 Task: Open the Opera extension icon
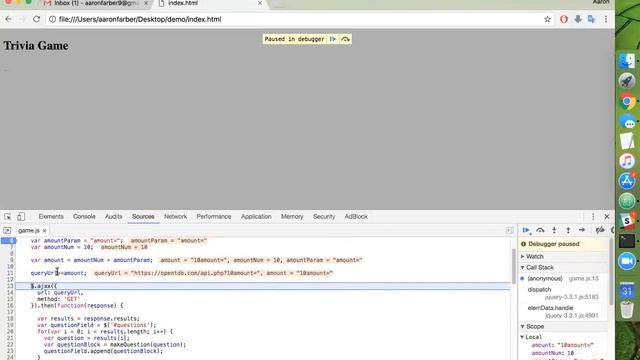(564, 19)
